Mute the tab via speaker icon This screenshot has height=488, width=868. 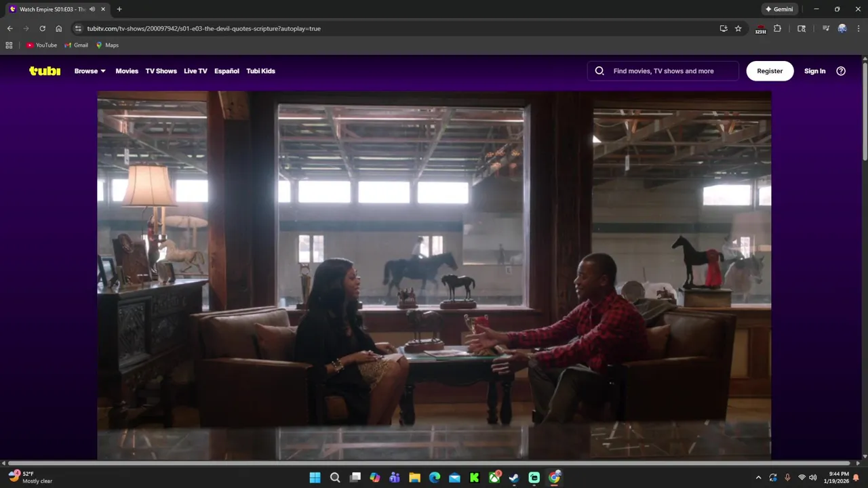(92, 9)
